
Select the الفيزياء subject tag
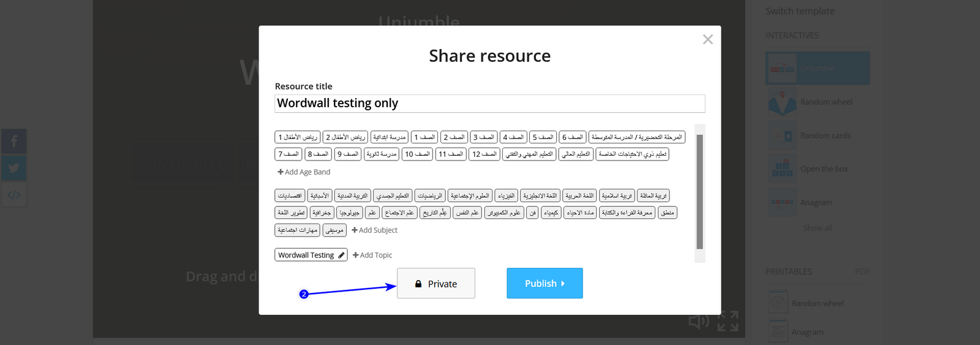(x=506, y=196)
